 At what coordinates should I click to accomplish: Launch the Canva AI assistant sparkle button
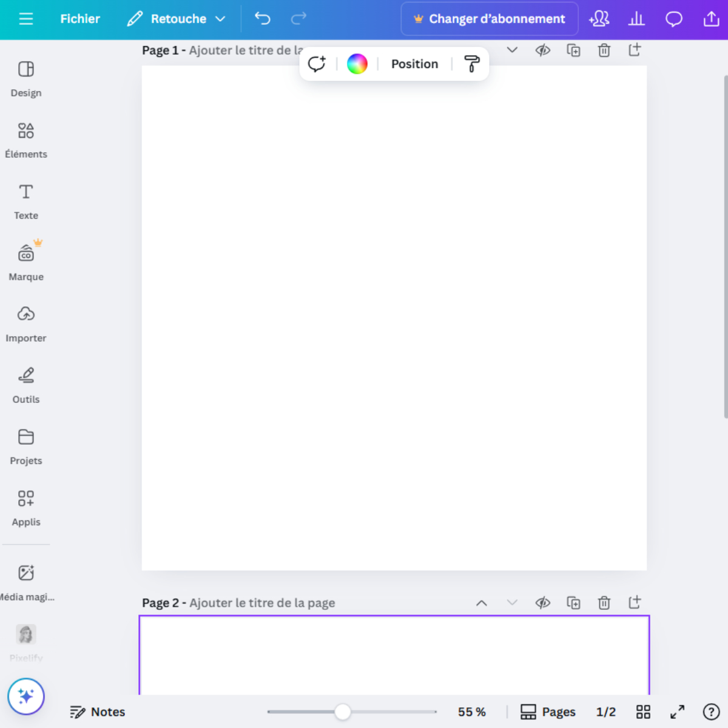click(x=26, y=696)
